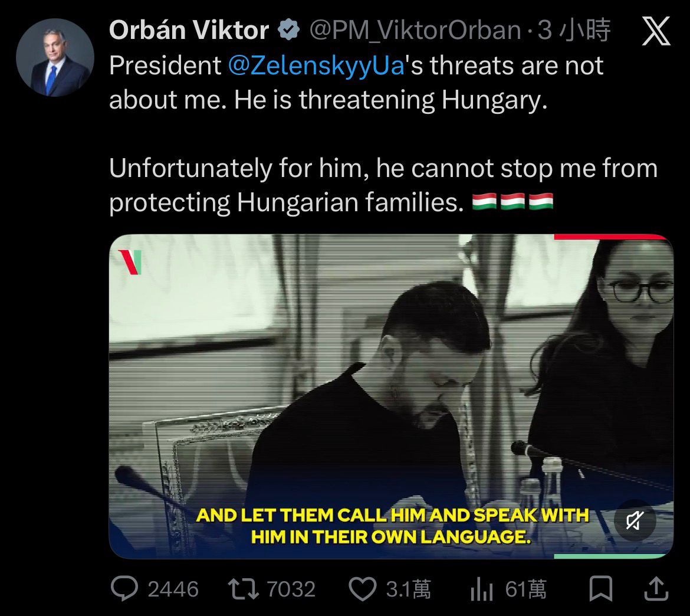The width and height of the screenshot is (690, 616).
Task: Click the 61萬 views count
Action: (x=526, y=589)
